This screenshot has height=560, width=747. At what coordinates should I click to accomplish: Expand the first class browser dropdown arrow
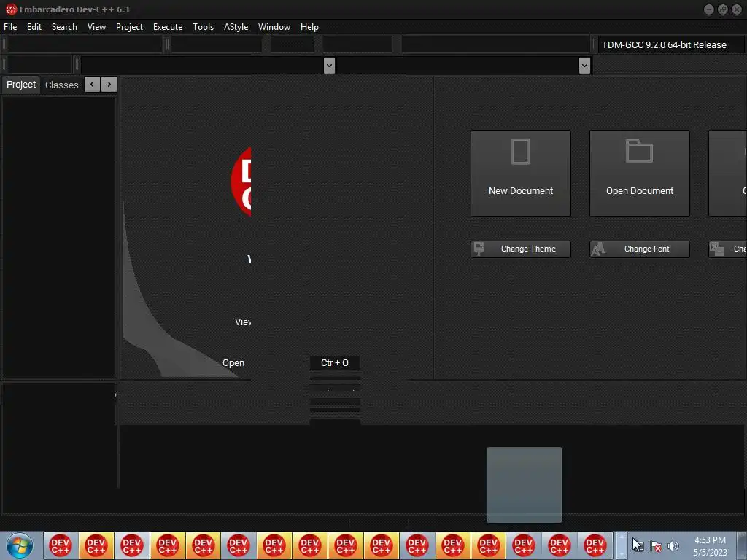pos(329,65)
